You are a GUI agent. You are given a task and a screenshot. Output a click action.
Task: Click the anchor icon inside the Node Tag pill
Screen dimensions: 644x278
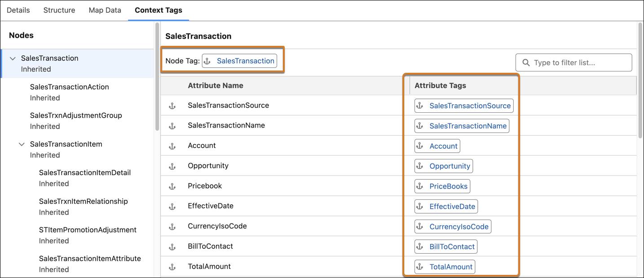(208, 61)
